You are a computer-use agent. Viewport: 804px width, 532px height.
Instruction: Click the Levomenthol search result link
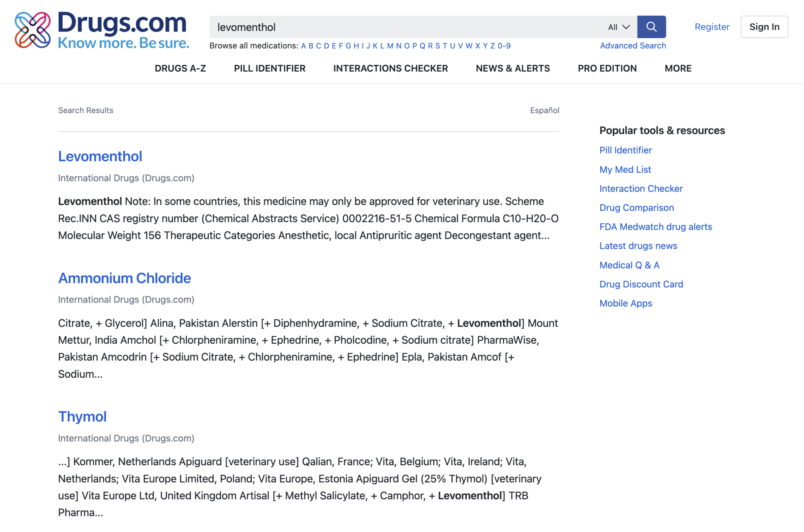pyautogui.click(x=100, y=156)
